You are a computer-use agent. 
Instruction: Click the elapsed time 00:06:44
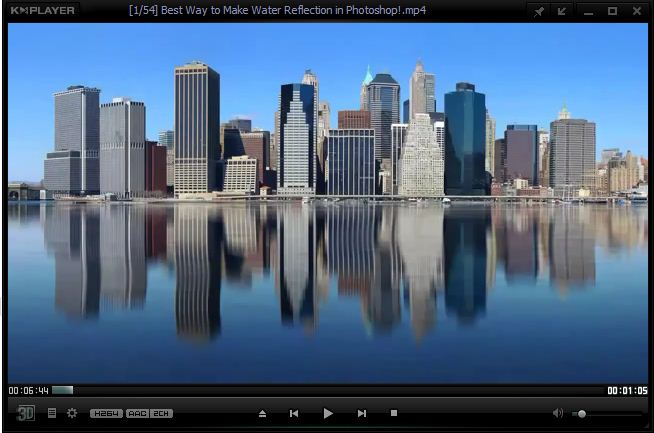click(29, 390)
